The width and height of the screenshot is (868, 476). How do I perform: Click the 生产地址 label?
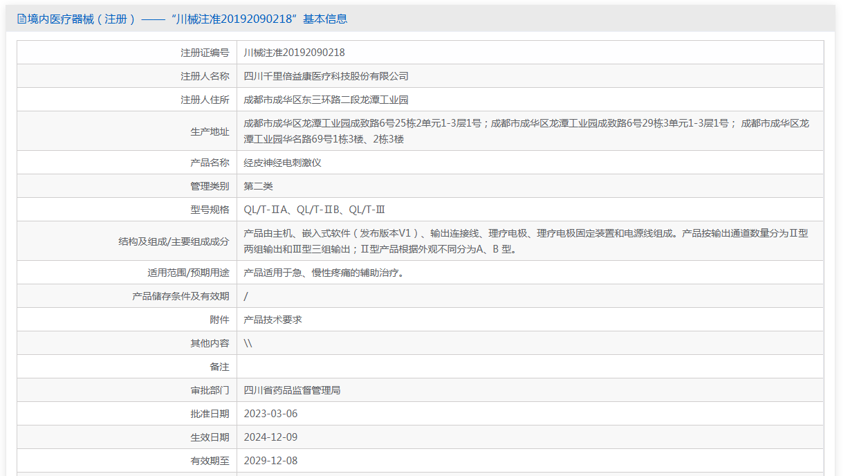pos(210,131)
